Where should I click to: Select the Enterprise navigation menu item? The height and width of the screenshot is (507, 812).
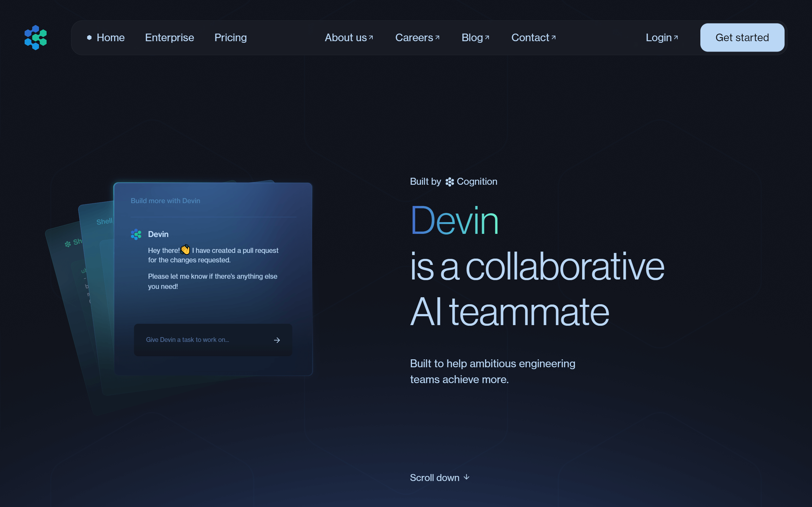[169, 37]
